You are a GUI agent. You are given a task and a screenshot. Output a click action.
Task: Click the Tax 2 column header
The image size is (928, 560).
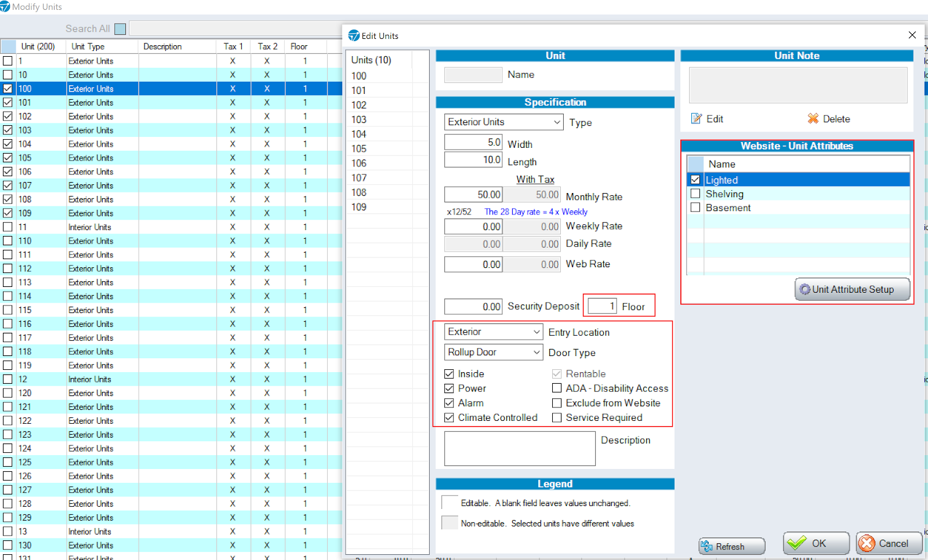coord(267,46)
